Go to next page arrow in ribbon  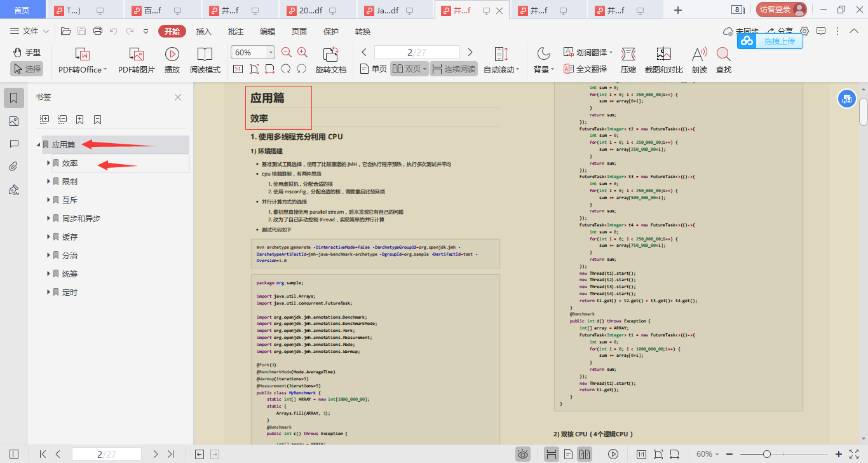470,52
